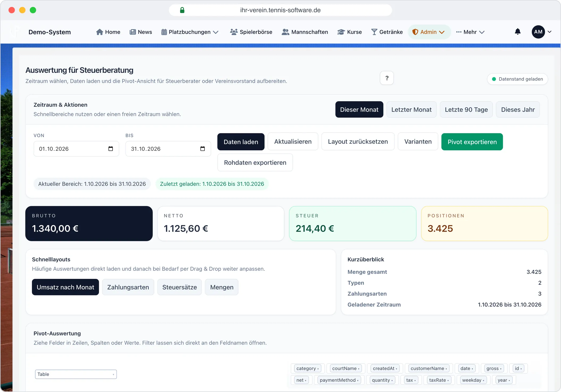561x392 pixels.
Task: Click the Spielerbörse group icon
Action: click(234, 32)
